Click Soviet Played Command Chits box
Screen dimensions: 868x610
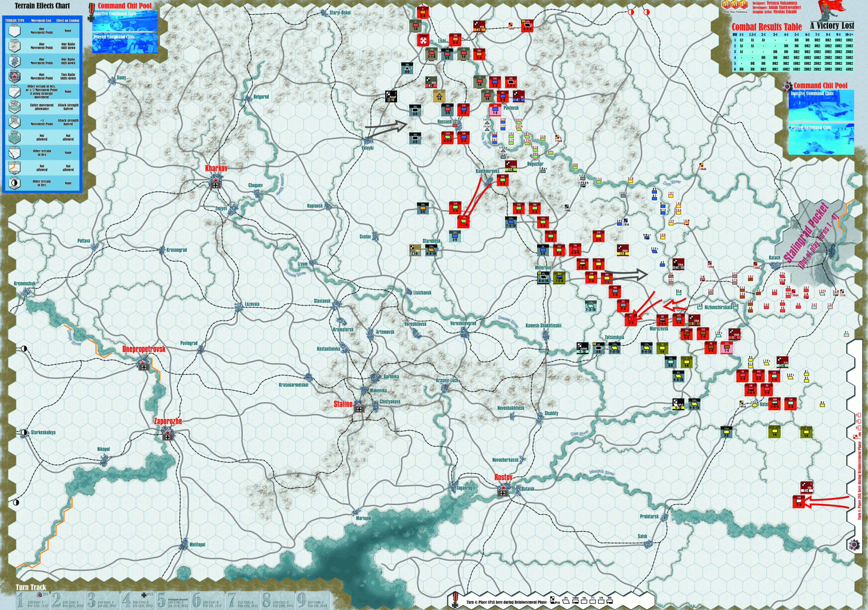coord(822,139)
